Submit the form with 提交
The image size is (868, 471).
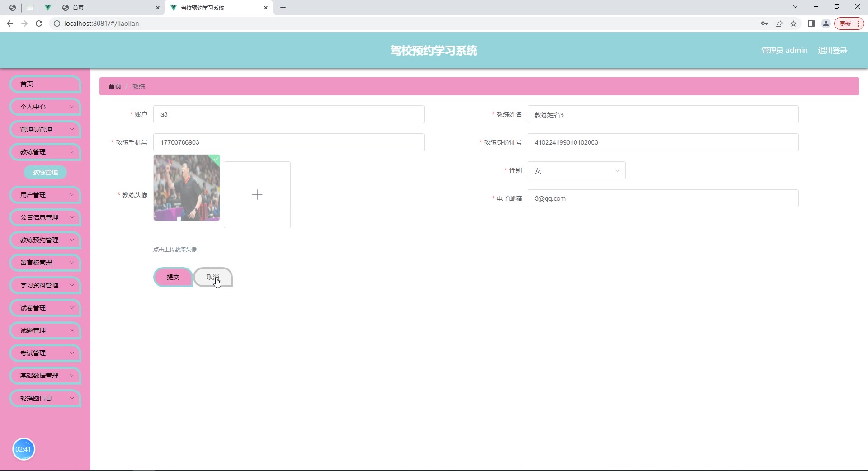point(173,277)
